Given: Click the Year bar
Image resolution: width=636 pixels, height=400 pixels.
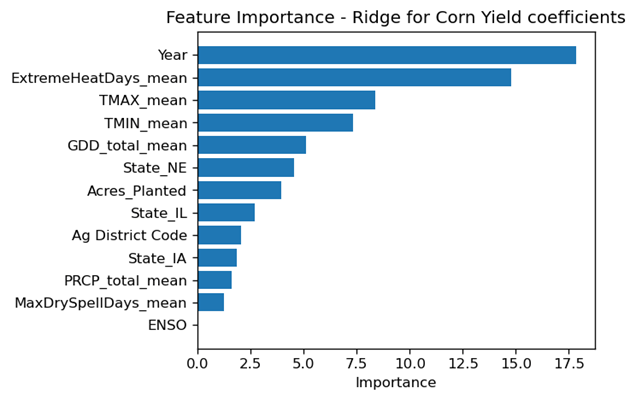Looking at the screenshot, I should pos(386,55).
